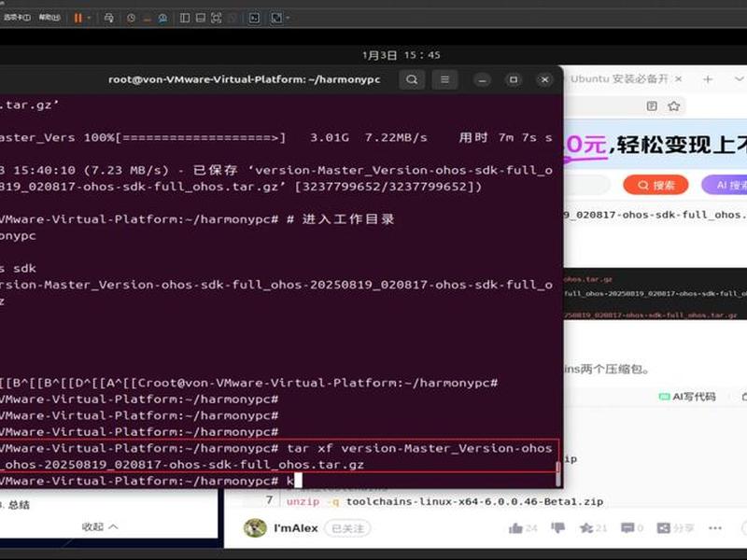Click the terminal prompt line with cursor

(x=150, y=481)
